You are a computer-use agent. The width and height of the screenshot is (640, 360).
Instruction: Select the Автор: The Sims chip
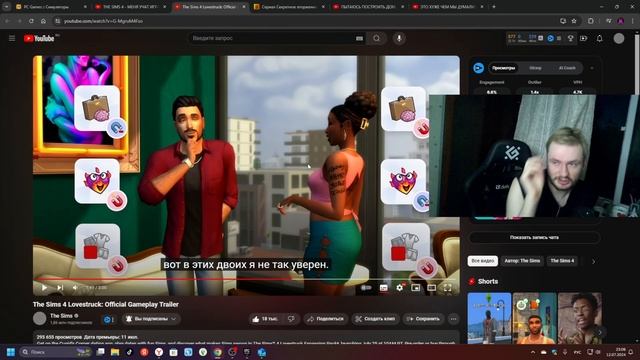[x=522, y=260]
